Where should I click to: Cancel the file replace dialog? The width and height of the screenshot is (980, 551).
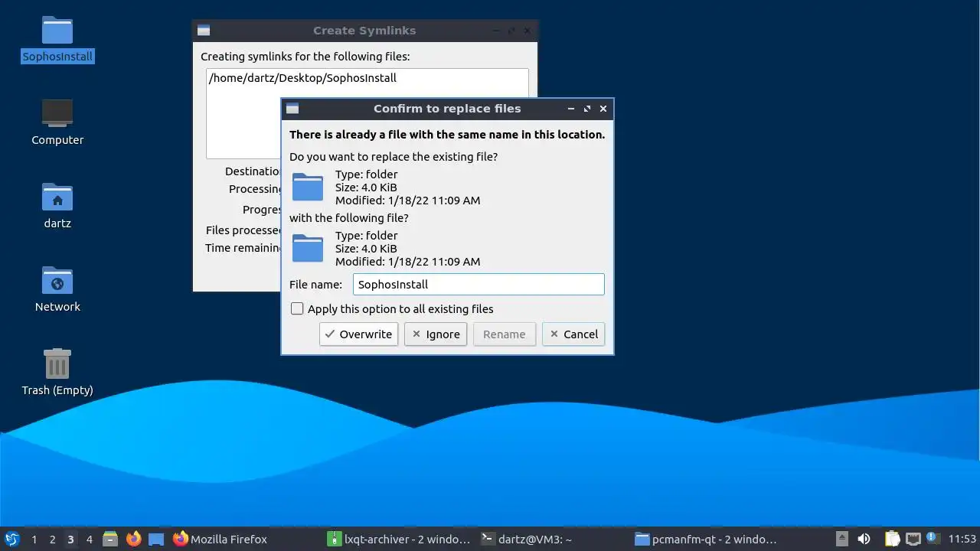pyautogui.click(x=573, y=334)
